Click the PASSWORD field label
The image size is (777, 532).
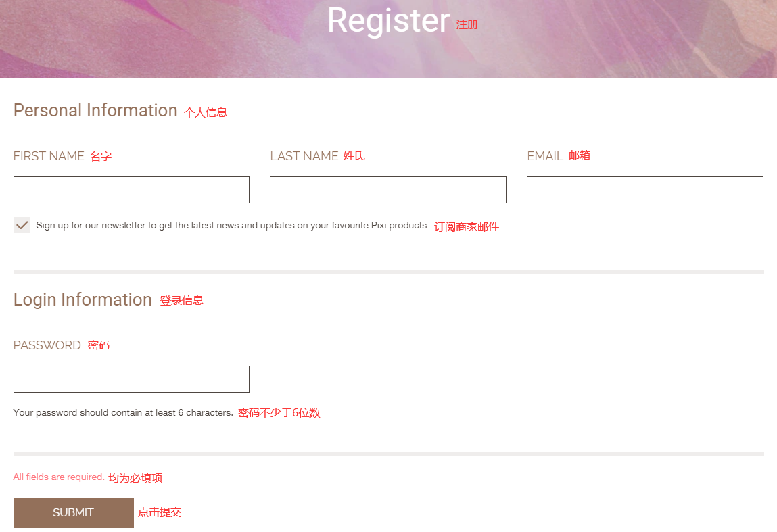(47, 345)
